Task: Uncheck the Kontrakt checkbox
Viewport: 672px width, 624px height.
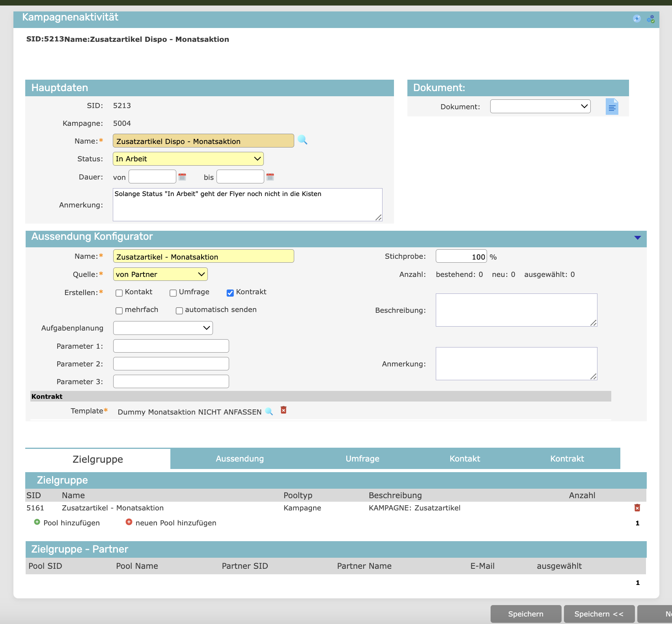Action: click(x=230, y=293)
